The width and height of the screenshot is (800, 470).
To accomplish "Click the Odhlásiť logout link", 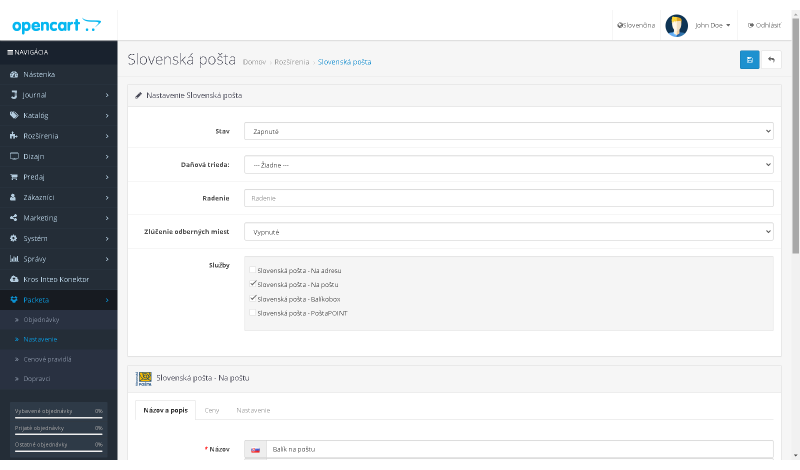I will pos(764,25).
